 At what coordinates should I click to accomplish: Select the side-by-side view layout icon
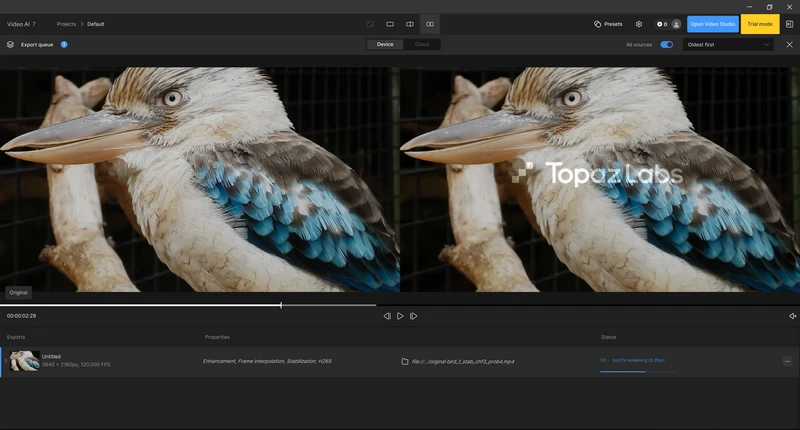[430, 24]
